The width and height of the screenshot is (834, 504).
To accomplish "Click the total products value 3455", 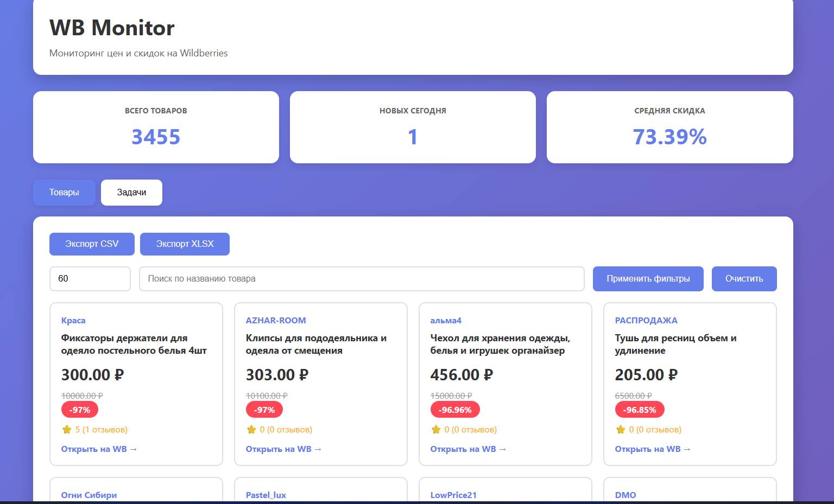I will [156, 137].
